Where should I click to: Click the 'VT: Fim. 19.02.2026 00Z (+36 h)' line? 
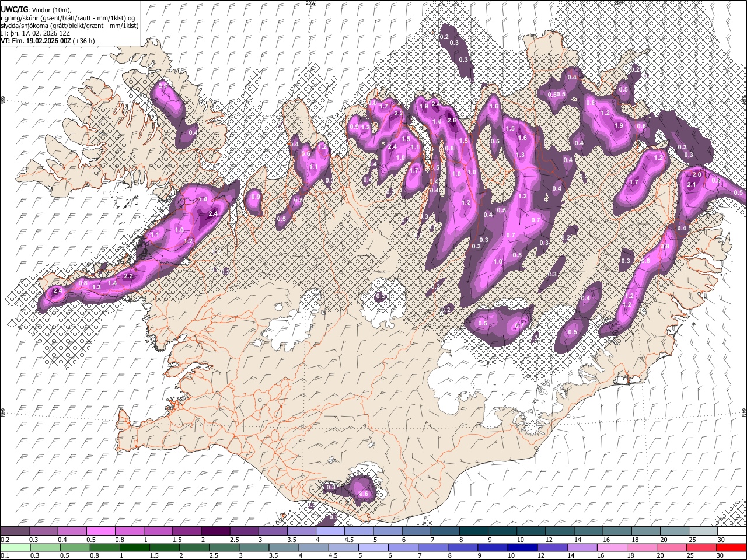tap(48, 41)
